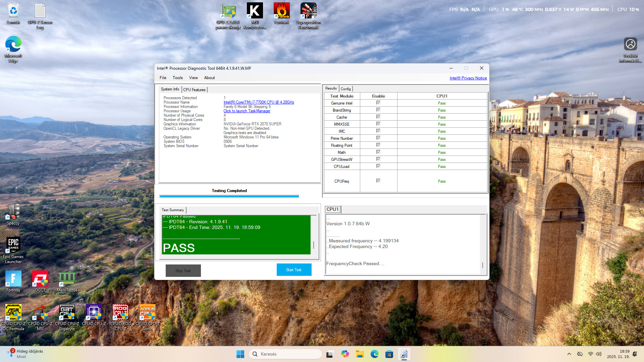Image resolution: width=644 pixels, height=362 pixels.
Task: Switch to the Config tab
Action: point(345,89)
